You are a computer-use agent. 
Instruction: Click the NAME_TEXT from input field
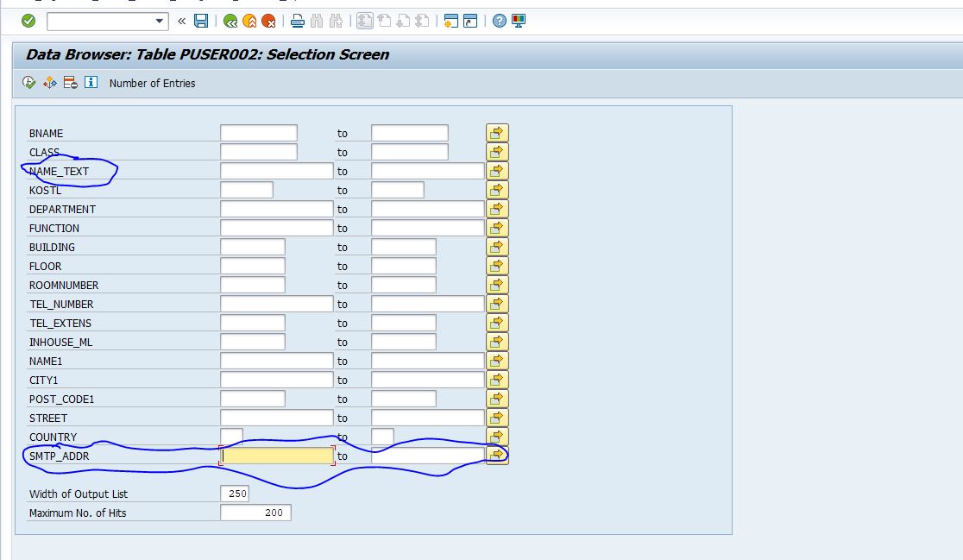[276, 171]
